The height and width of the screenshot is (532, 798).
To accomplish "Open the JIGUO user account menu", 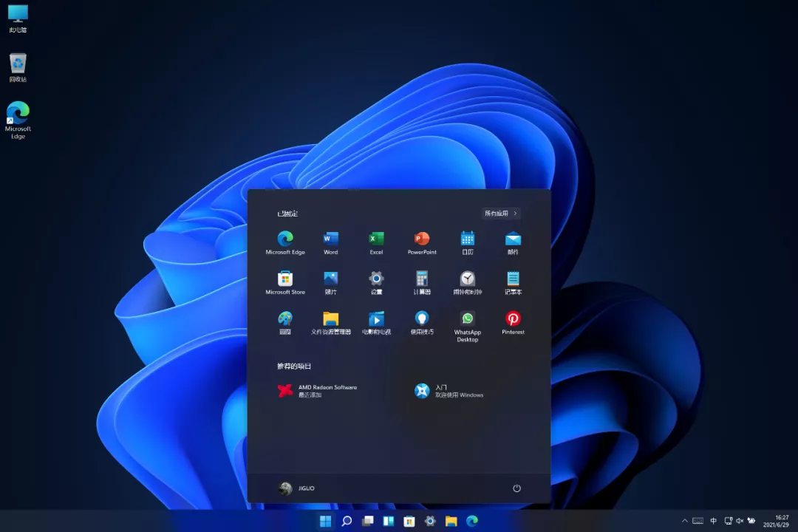I will coord(297,488).
